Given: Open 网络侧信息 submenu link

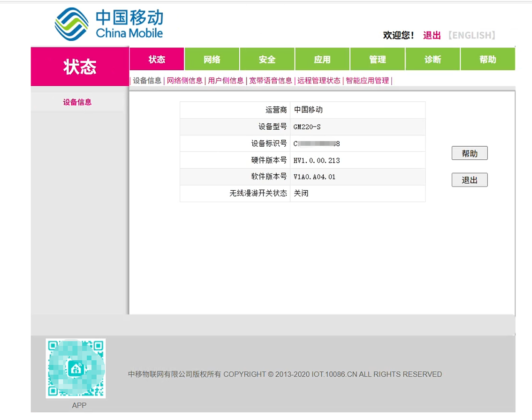Looking at the screenshot, I should click(x=184, y=81).
